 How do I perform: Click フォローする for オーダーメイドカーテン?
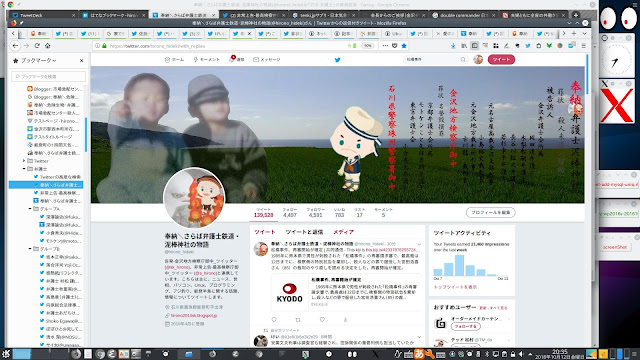click(x=466, y=327)
